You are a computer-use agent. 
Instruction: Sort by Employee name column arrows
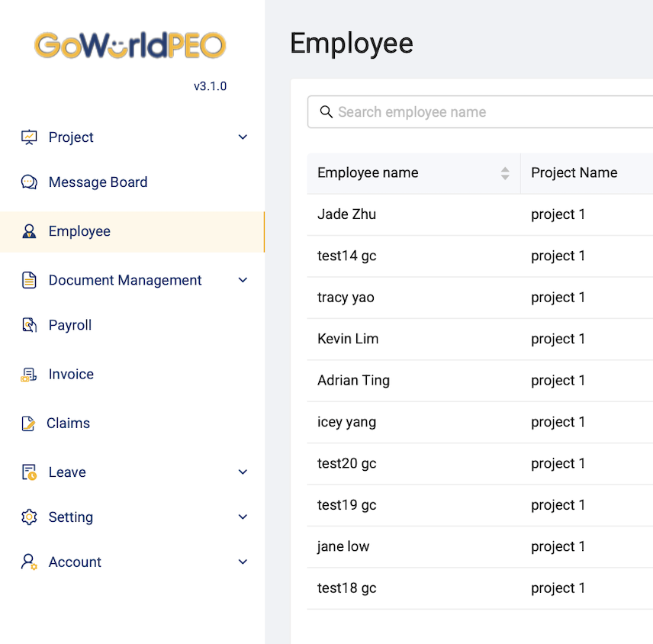point(505,173)
